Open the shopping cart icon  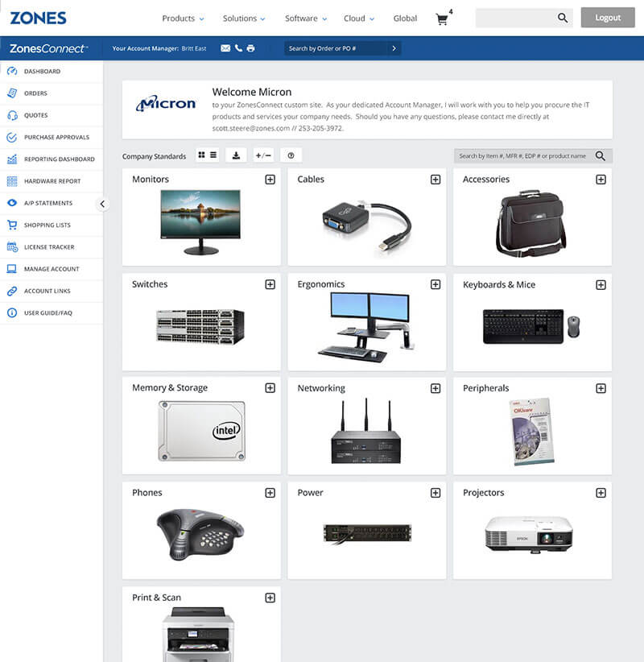pyautogui.click(x=442, y=19)
